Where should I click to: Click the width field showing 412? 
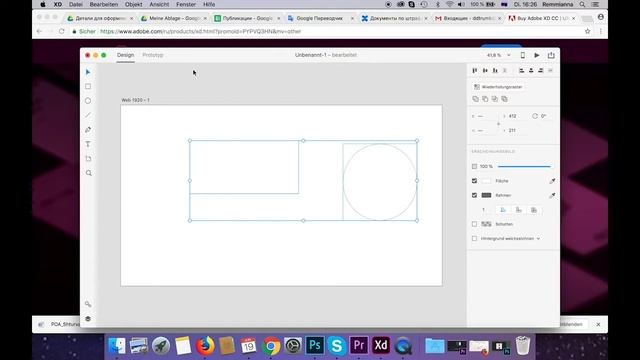513,116
